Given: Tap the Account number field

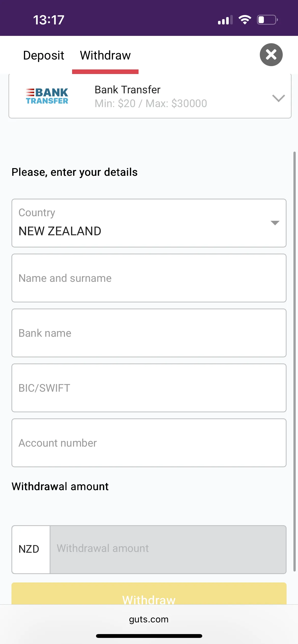Looking at the screenshot, I should 149,443.
